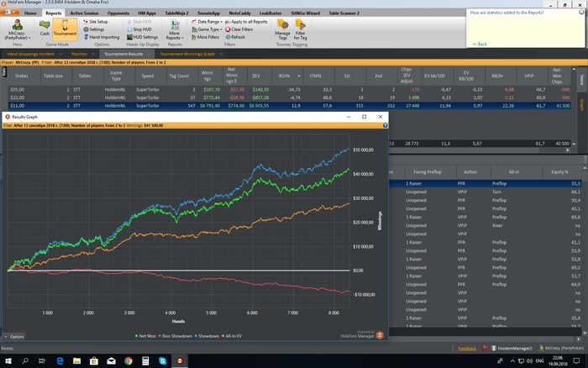Open the NoteCaddy tab
This screenshot has width=588, height=368.
coord(239,13)
